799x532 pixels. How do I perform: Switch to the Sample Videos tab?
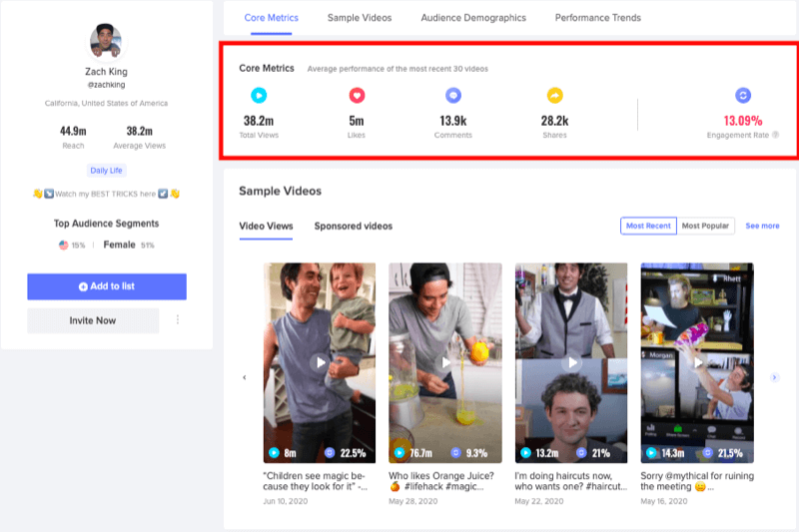[x=360, y=18]
